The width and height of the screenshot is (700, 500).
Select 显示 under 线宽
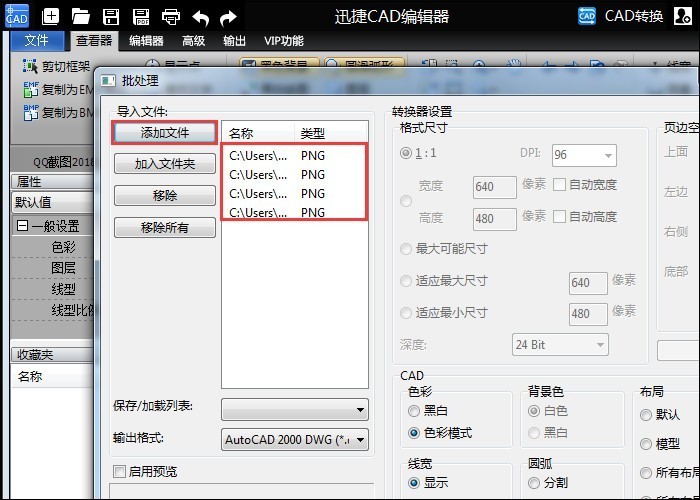(x=414, y=483)
